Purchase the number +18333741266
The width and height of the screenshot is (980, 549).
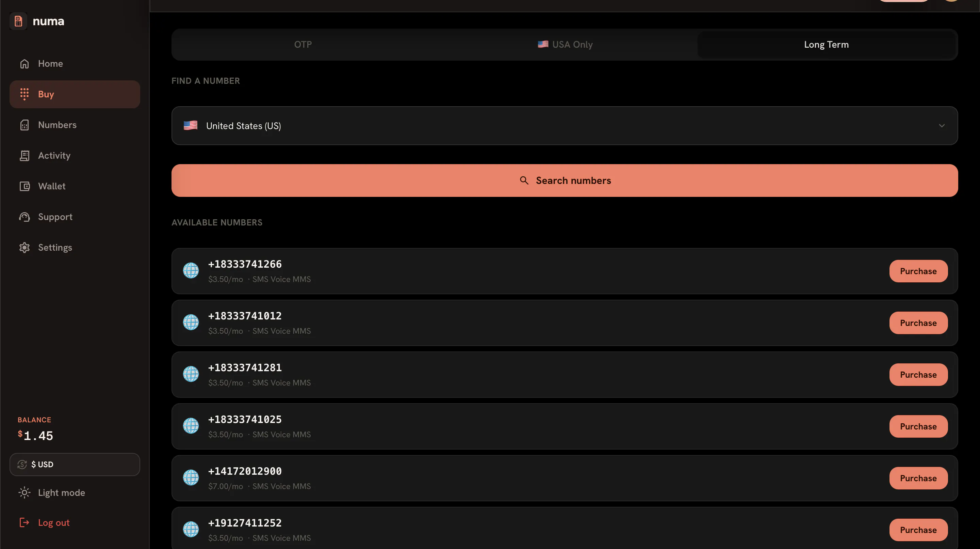point(918,271)
